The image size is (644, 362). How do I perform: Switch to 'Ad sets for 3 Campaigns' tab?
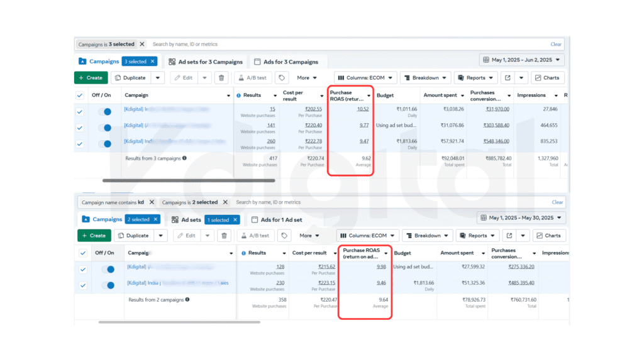(x=206, y=62)
